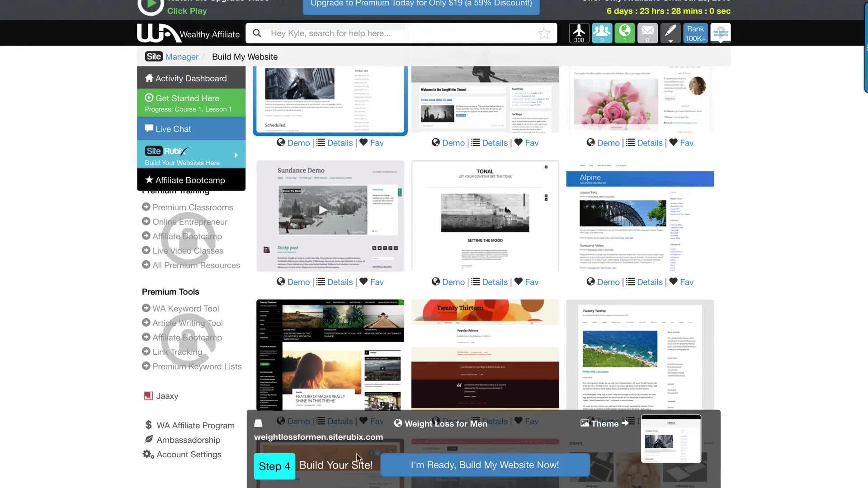Open Get Started Here menu item
The image size is (868, 488).
tap(191, 103)
